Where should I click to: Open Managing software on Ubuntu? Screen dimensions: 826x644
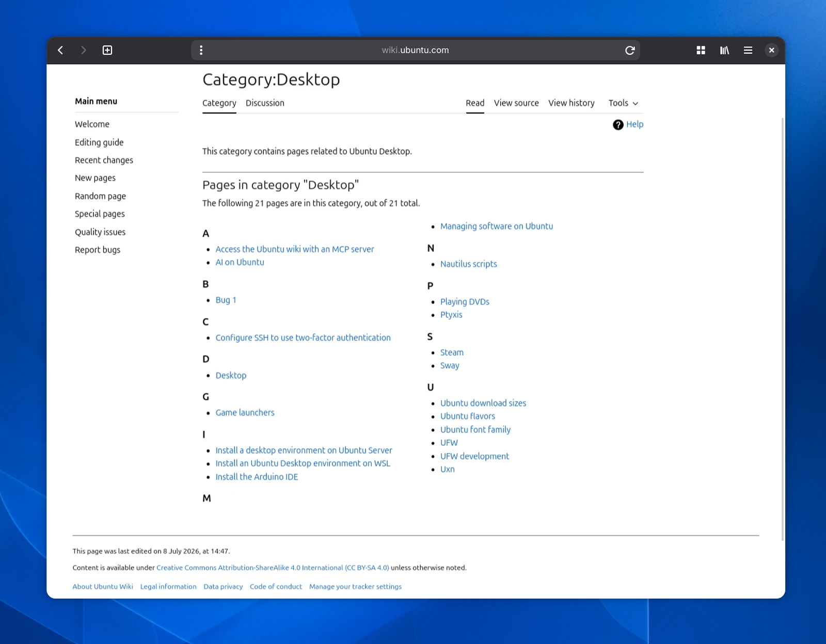pyautogui.click(x=497, y=227)
